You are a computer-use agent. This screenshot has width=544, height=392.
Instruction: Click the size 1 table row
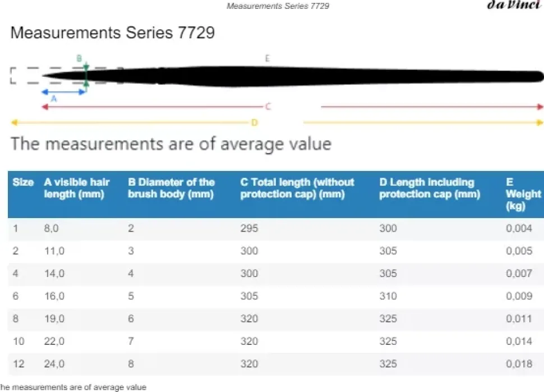(x=276, y=228)
